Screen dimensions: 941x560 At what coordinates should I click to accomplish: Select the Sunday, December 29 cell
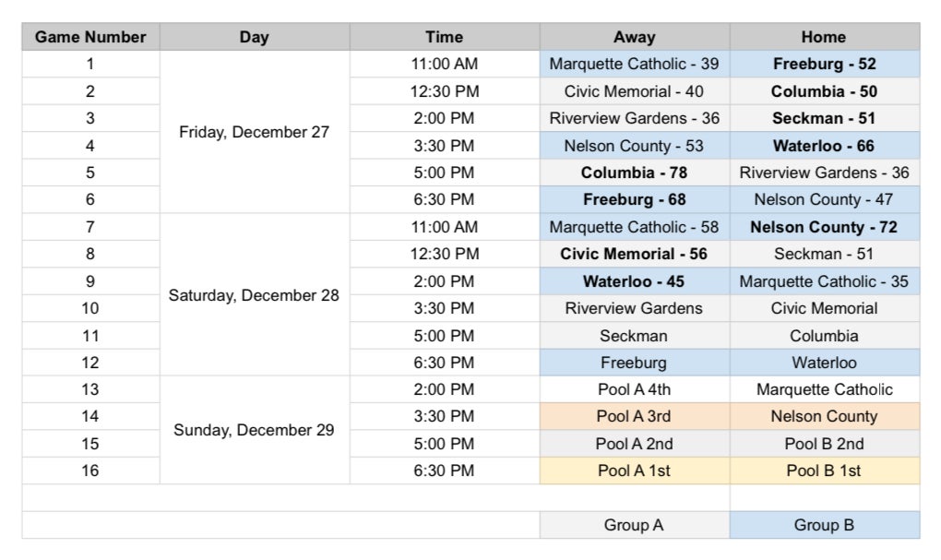[255, 430]
